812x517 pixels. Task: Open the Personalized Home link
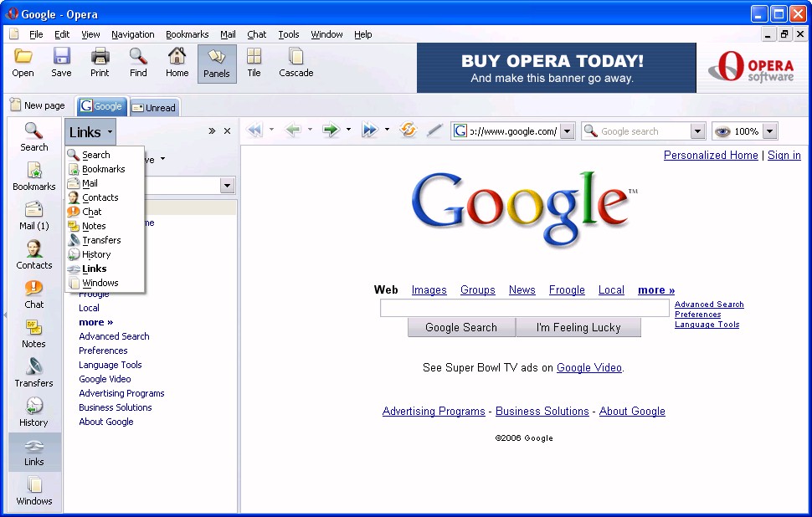(x=710, y=155)
